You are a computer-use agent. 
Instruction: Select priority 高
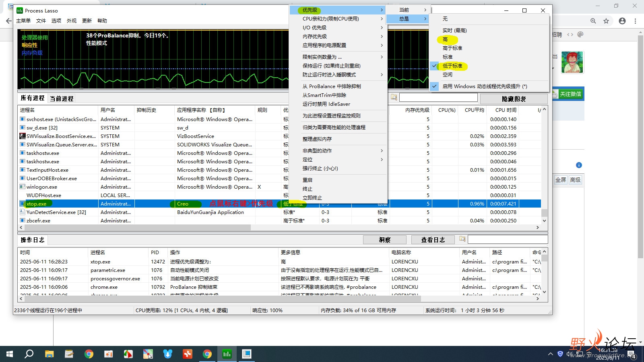(489, 39)
